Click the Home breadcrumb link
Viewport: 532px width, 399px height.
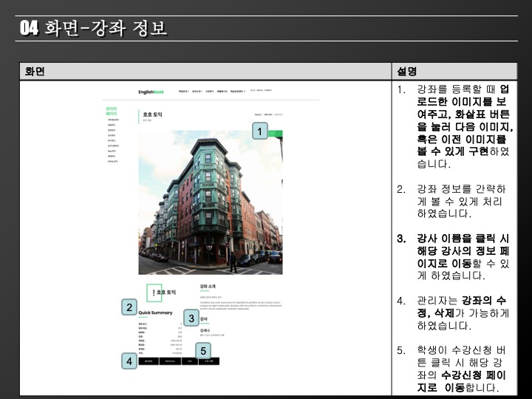tap(258, 115)
